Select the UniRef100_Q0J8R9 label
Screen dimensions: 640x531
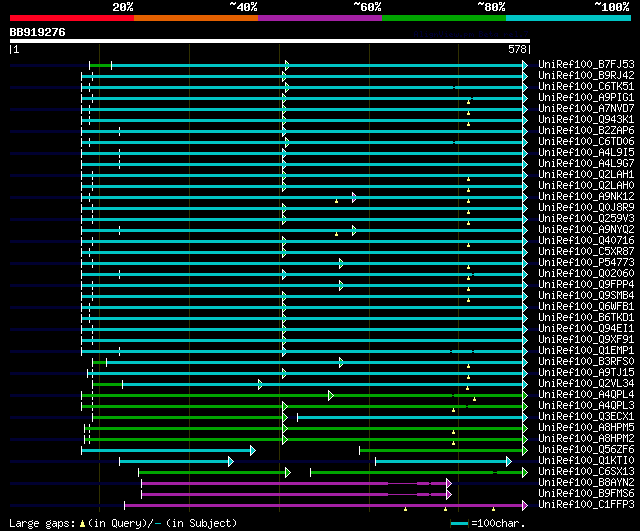coord(586,208)
